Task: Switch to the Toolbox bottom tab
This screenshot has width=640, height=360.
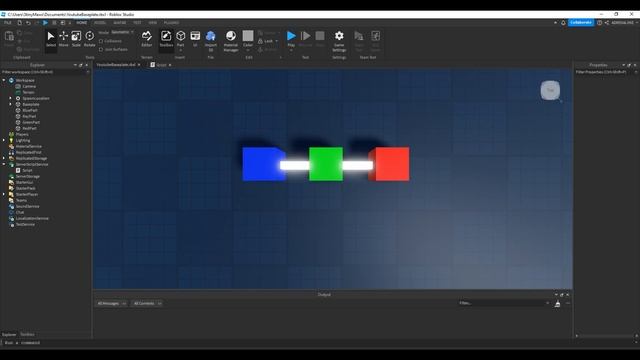Action: click(x=27, y=334)
